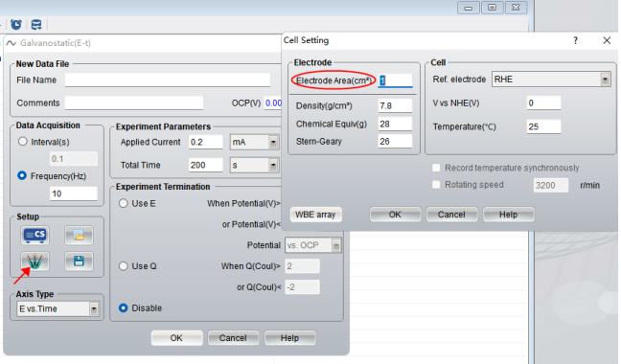Tick the Rotating speed checkbox

[x=436, y=185]
